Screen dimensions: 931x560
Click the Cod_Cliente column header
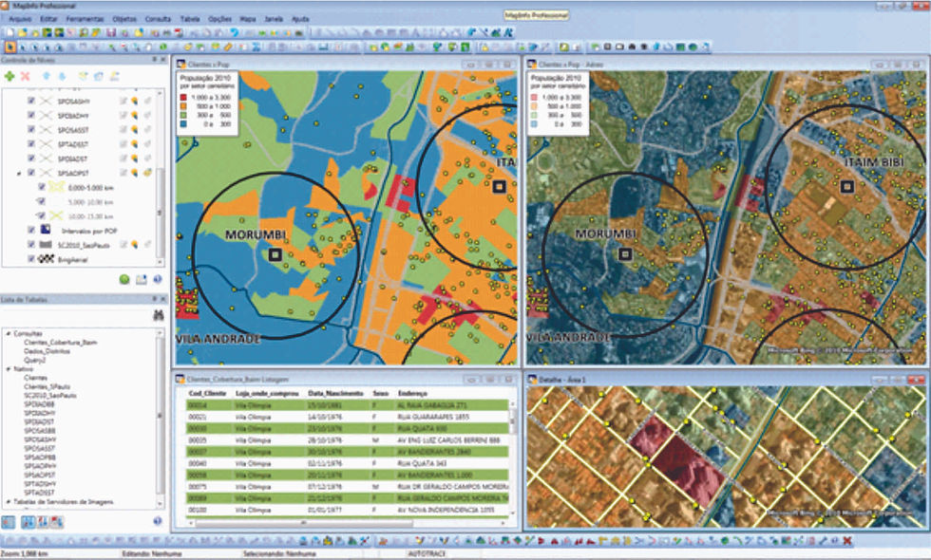[x=207, y=393]
